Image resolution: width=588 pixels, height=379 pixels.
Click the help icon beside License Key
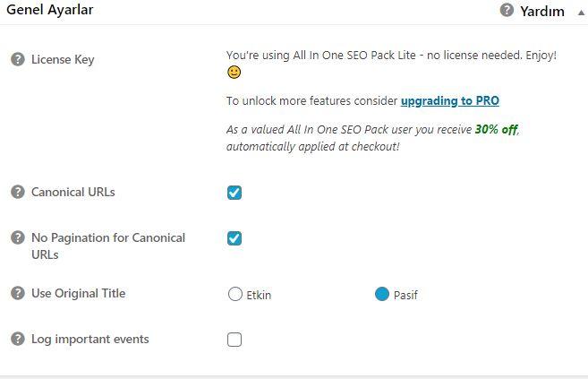pos(18,59)
